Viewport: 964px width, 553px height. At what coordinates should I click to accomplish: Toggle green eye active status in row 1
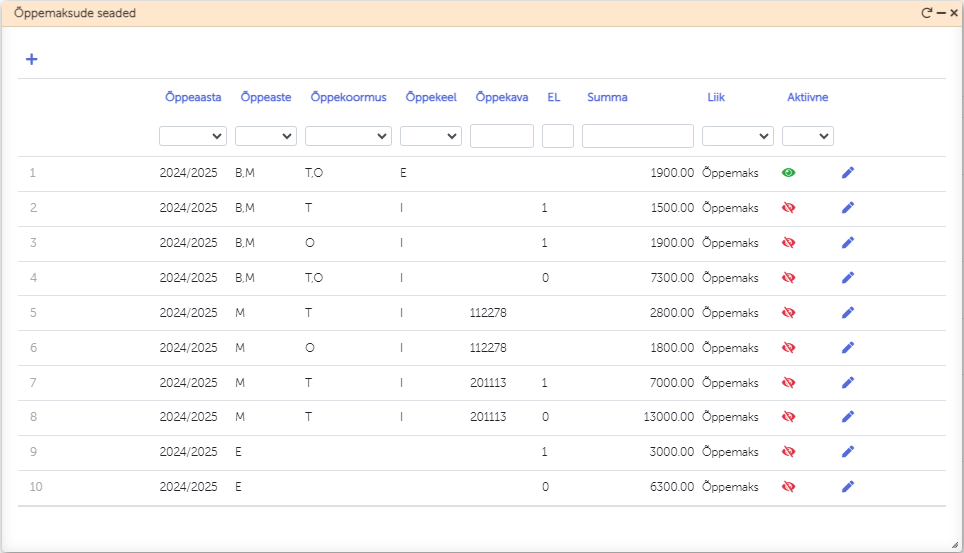[788, 173]
